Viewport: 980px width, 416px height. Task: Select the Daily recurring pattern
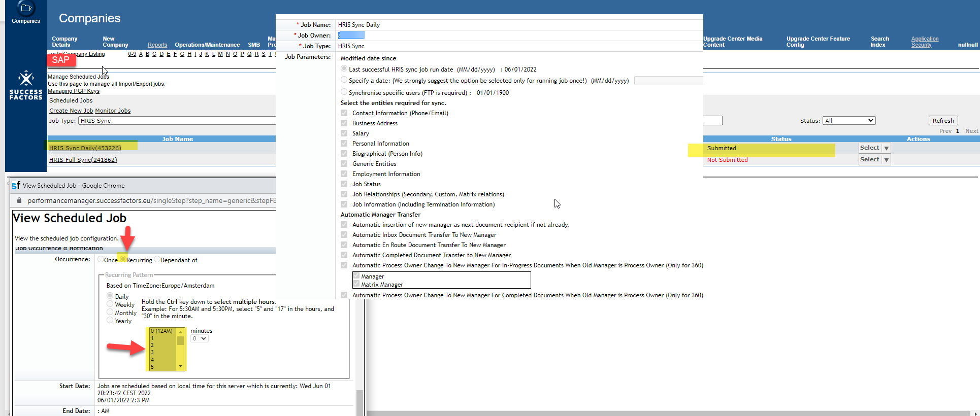coord(110,296)
